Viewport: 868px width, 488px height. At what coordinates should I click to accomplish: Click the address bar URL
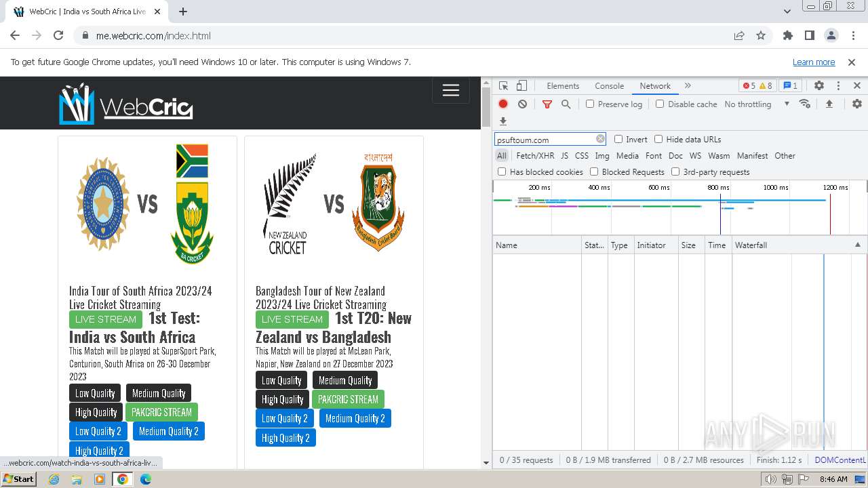tap(153, 36)
